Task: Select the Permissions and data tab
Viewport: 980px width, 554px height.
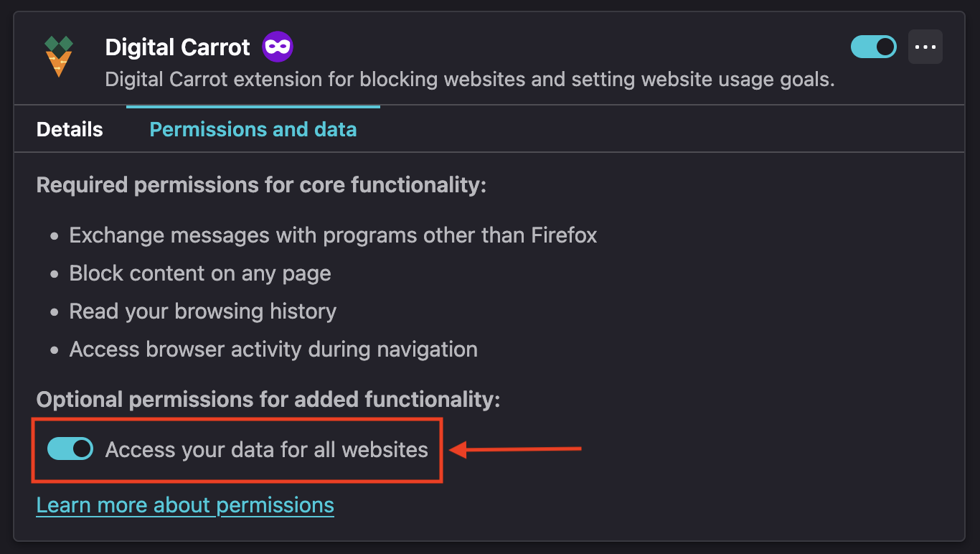Action: (253, 129)
